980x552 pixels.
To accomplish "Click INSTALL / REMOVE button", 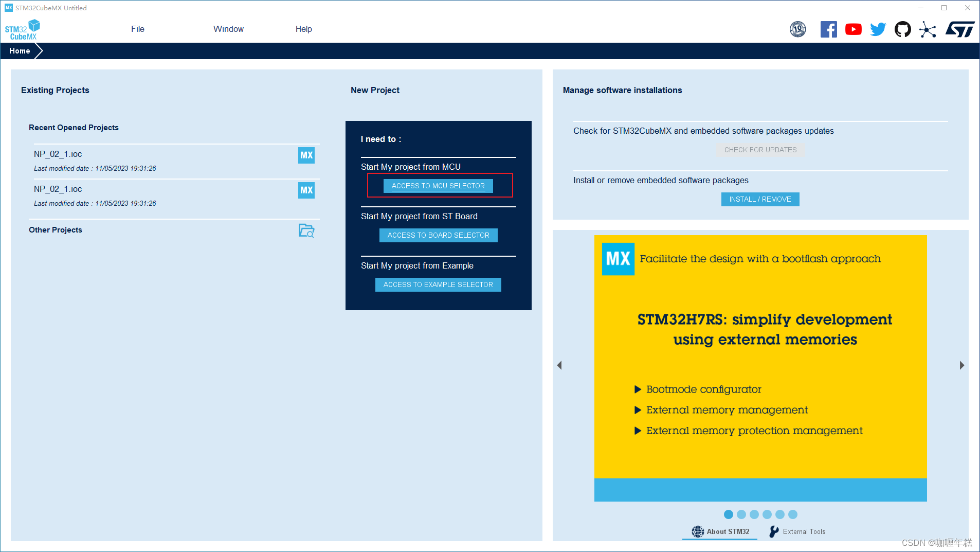I will point(760,199).
